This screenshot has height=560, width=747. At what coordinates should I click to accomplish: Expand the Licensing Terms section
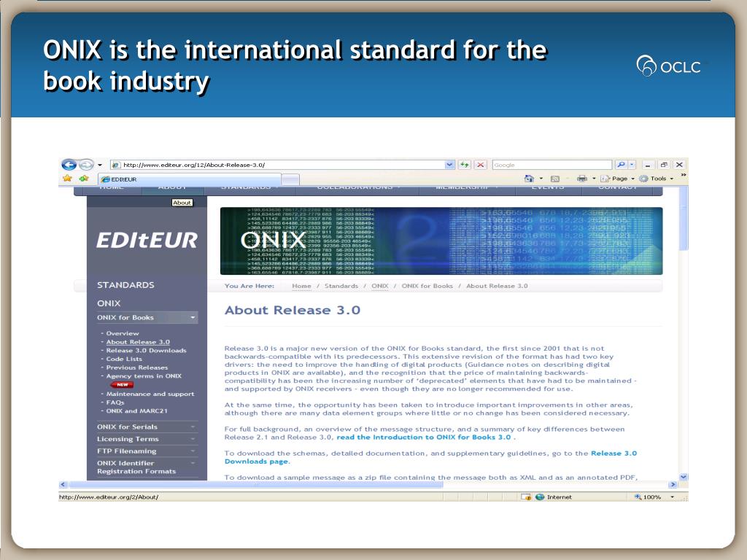click(x=147, y=439)
